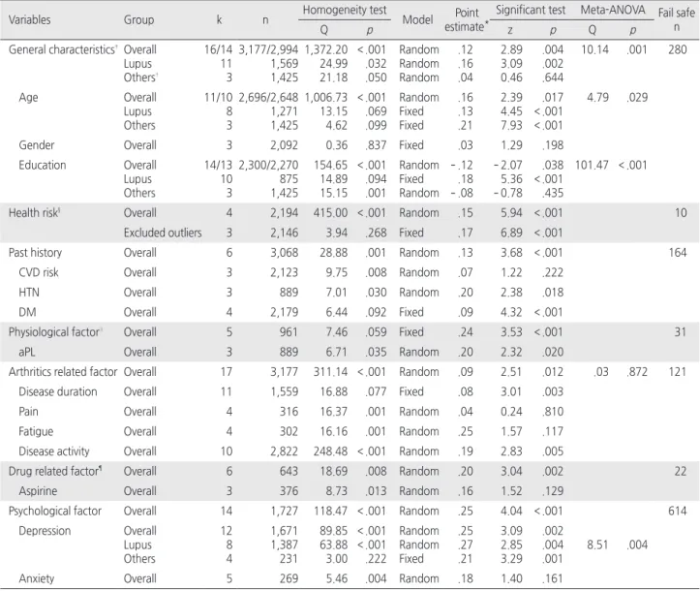
Task: Select the 'Fatigue' variable label
Action: [x=36, y=431]
